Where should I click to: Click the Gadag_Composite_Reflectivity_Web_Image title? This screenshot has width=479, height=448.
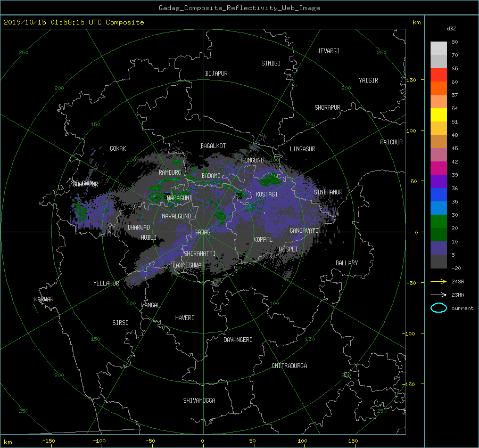click(x=239, y=8)
